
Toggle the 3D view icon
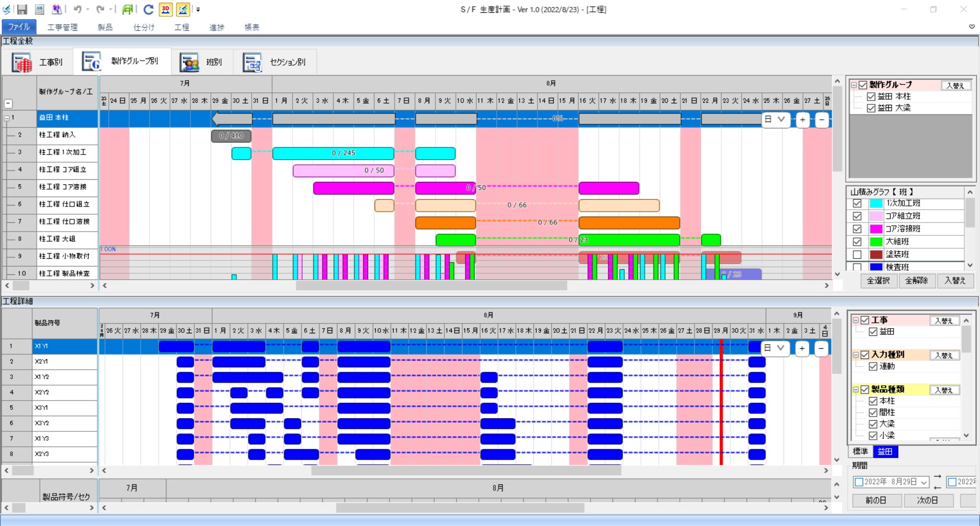pyautogui.click(x=165, y=9)
